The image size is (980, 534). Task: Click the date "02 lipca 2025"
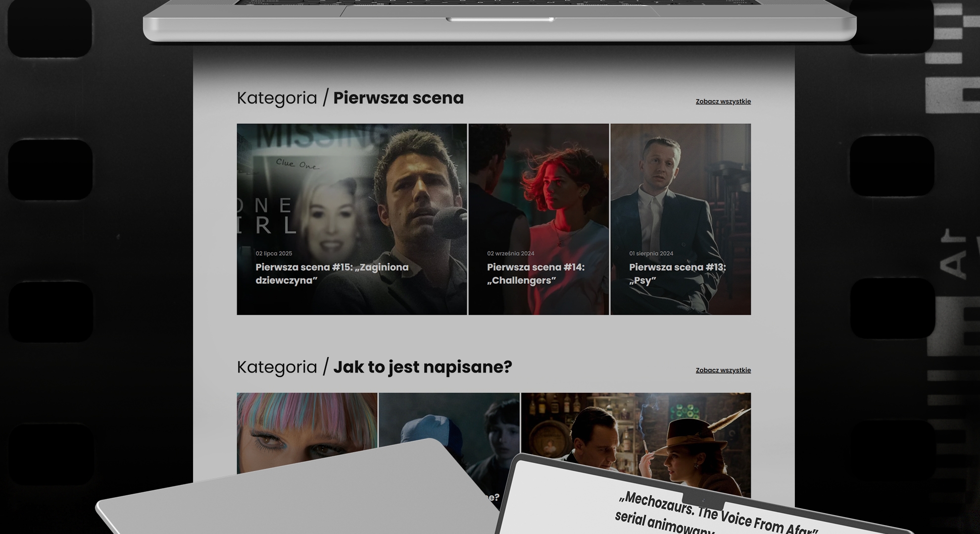[274, 254]
